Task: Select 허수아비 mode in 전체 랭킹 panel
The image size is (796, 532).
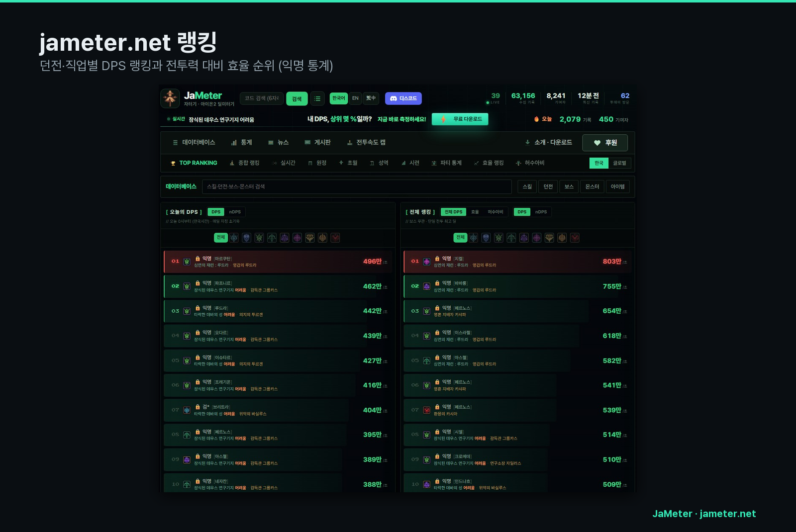Action: click(x=496, y=212)
